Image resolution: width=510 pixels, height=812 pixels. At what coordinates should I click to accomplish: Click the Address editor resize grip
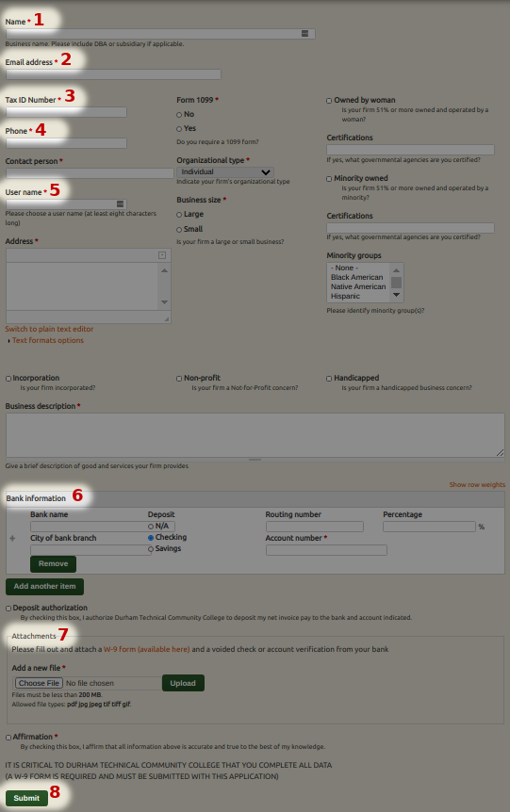click(166, 318)
